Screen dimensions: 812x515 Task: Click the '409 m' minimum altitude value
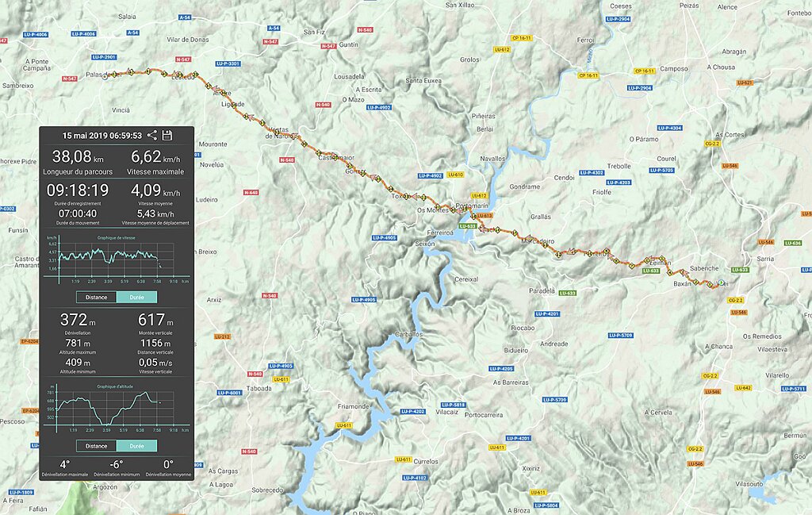click(x=78, y=362)
